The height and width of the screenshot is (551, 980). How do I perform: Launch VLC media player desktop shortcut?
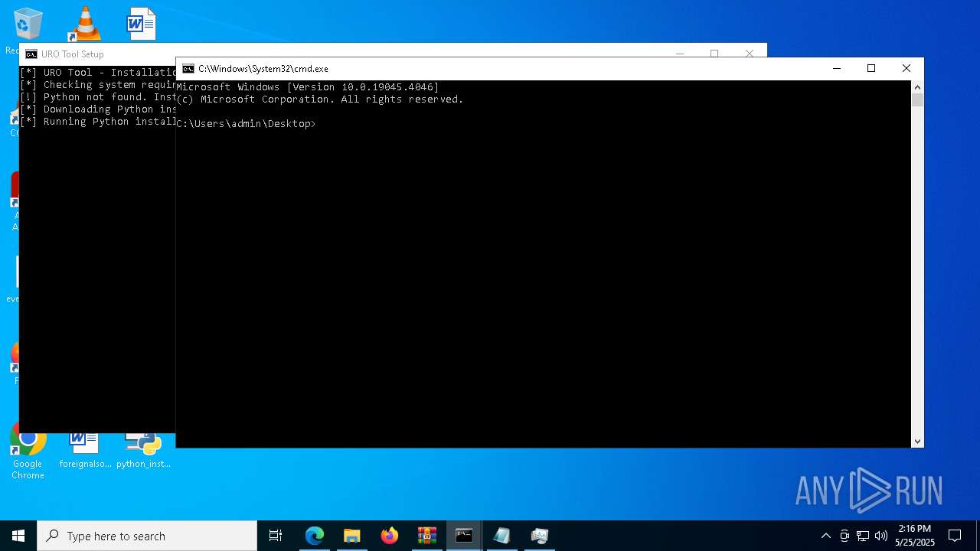85,24
